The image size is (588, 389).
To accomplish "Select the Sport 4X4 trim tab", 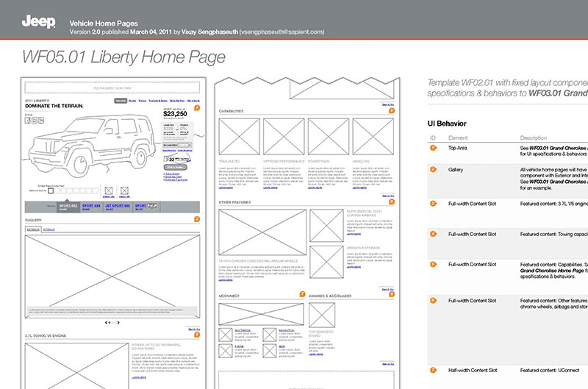I will point(91,207).
